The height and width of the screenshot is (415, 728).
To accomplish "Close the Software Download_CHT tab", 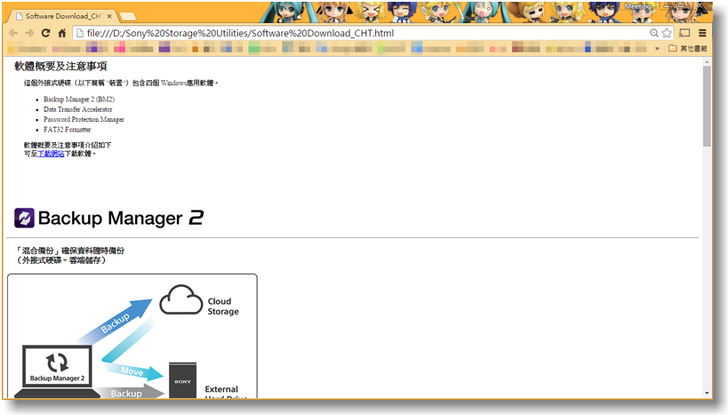I will [110, 16].
